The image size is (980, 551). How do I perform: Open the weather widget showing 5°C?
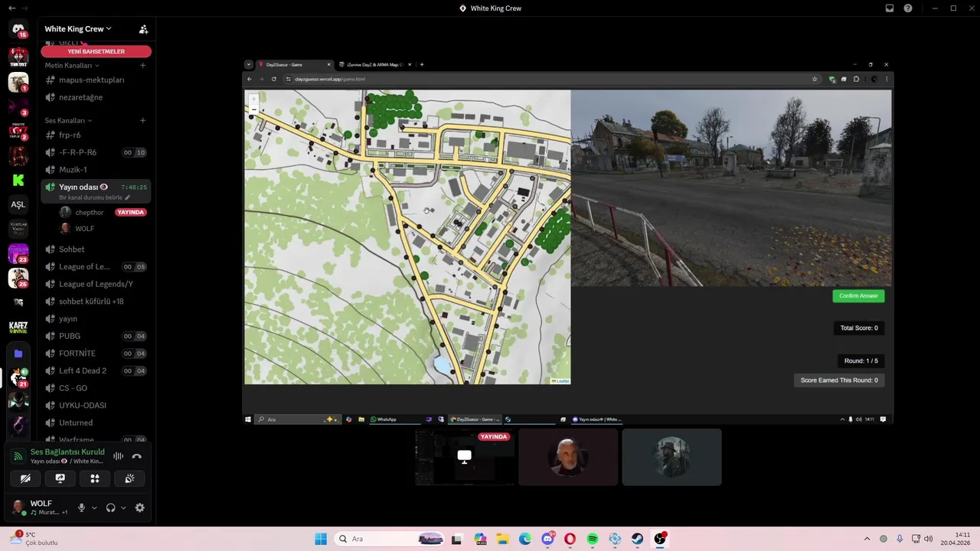[34, 539]
